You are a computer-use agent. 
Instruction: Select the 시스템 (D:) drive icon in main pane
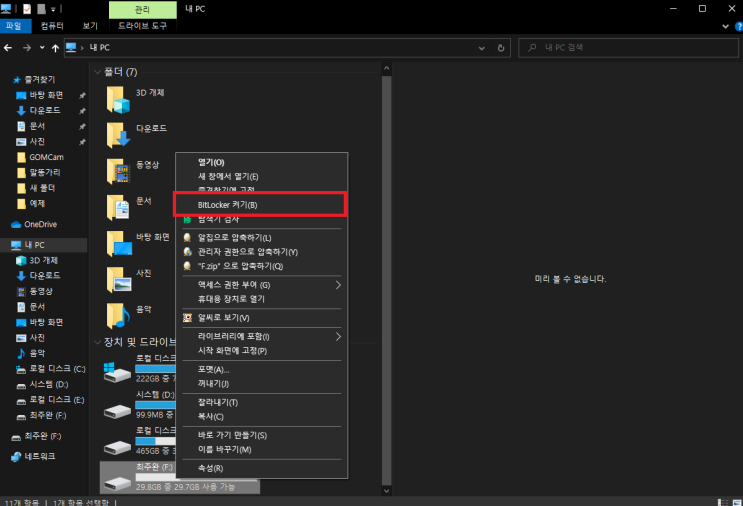tap(117, 411)
